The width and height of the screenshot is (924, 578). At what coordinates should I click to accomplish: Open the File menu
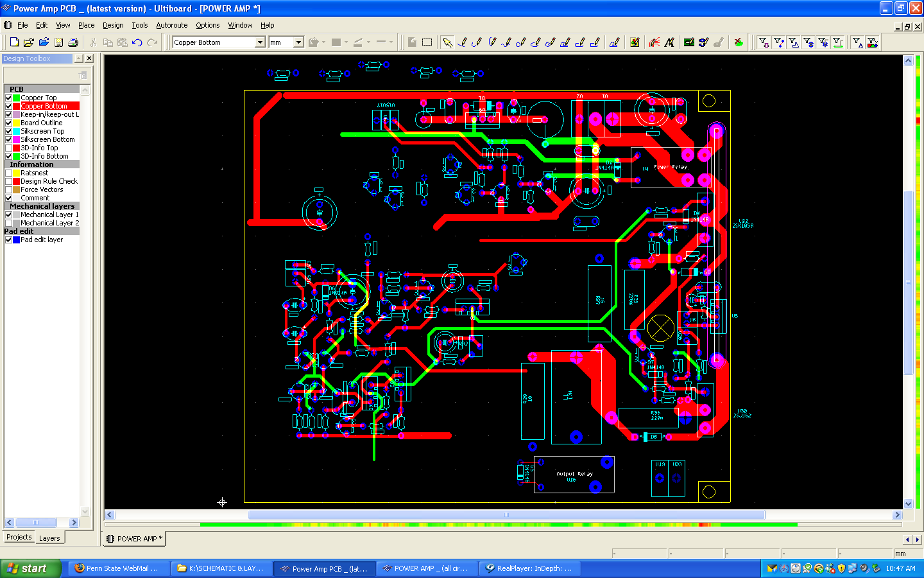coord(22,25)
